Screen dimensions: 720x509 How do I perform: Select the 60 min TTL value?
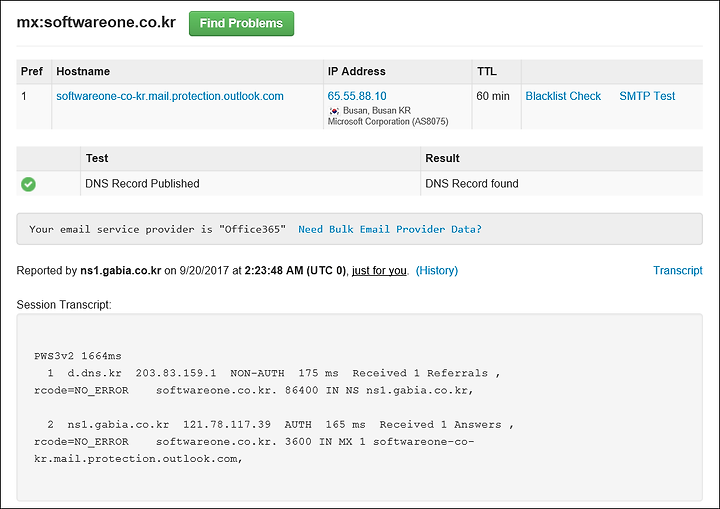493,96
